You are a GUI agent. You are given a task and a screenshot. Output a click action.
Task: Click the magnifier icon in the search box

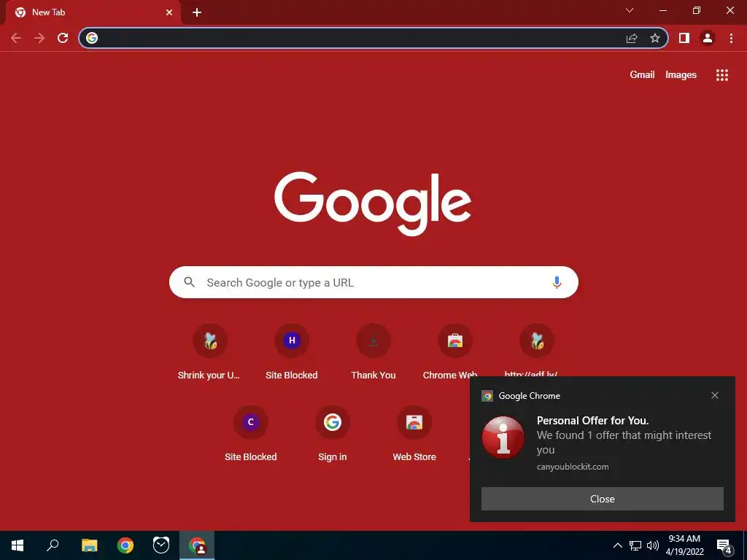point(189,282)
